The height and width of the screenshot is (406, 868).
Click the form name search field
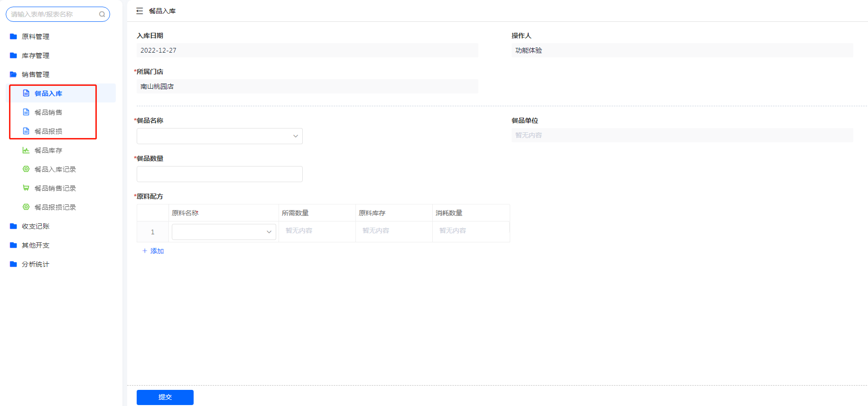point(58,14)
